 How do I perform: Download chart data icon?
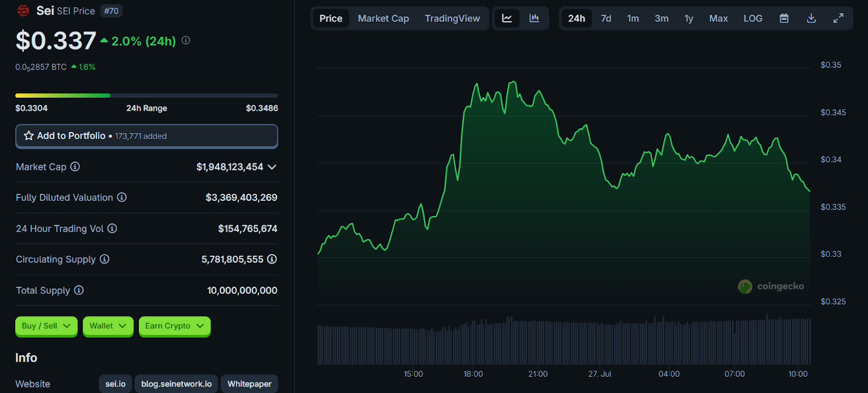tap(811, 18)
